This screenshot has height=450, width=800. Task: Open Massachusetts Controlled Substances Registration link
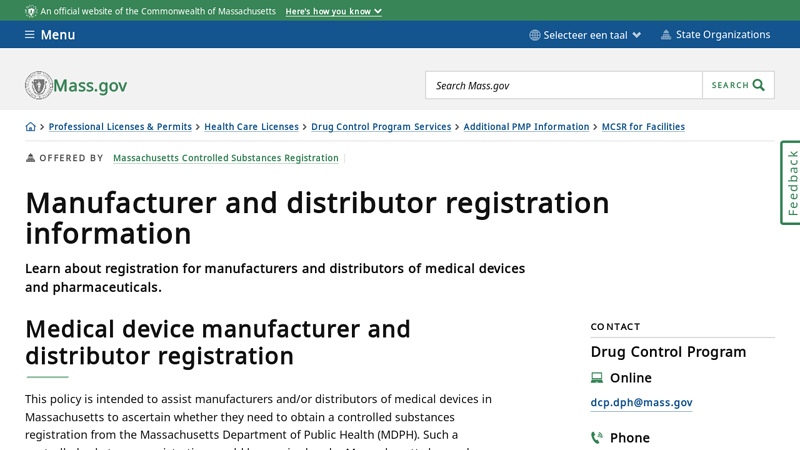pyautogui.click(x=226, y=158)
